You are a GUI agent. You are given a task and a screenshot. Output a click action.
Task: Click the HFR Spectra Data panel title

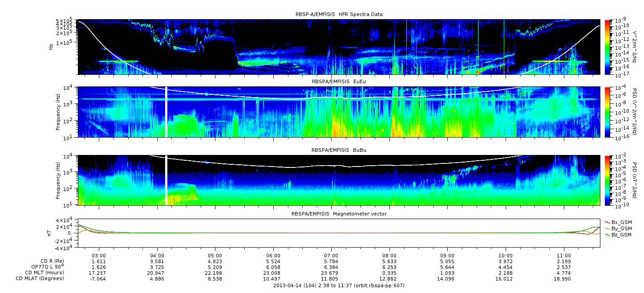coord(339,14)
